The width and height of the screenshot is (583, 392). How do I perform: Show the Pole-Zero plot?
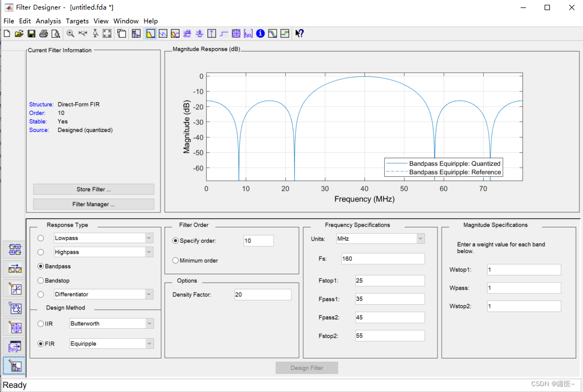[236, 34]
